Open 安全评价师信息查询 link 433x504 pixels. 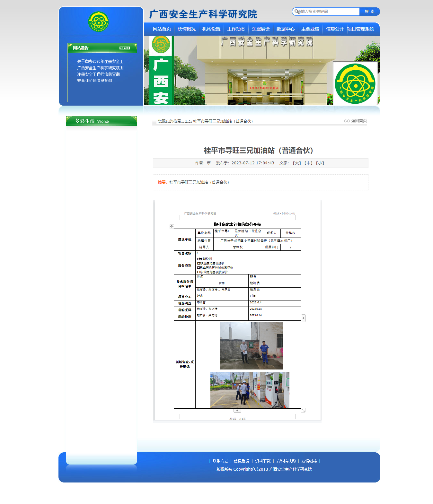point(94,81)
